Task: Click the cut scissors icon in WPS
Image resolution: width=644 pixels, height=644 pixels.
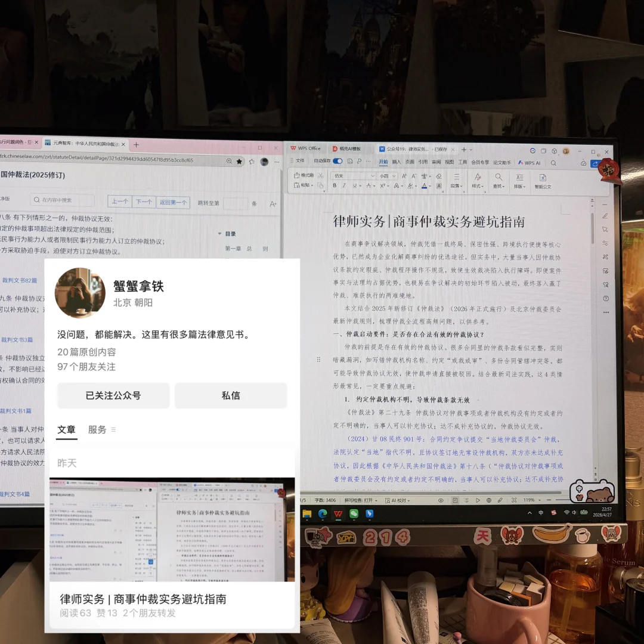Action: click(320, 175)
